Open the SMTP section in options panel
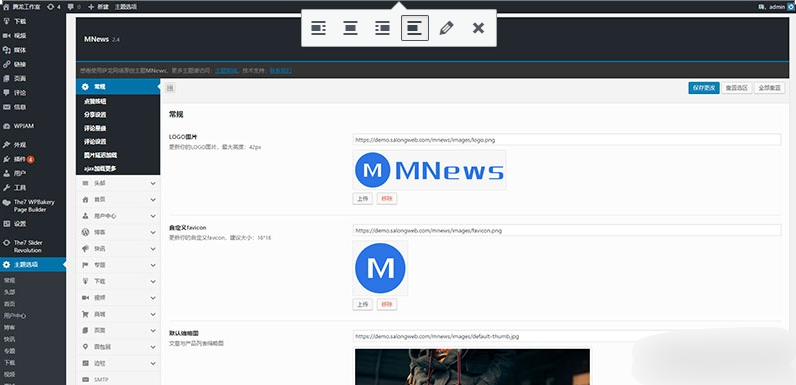The height and width of the screenshot is (385, 796). coord(118,379)
